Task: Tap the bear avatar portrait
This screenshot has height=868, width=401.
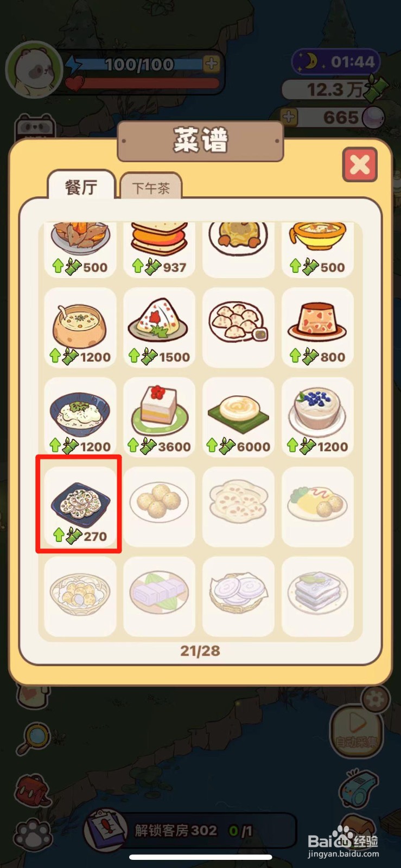Action: coord(33,71)
